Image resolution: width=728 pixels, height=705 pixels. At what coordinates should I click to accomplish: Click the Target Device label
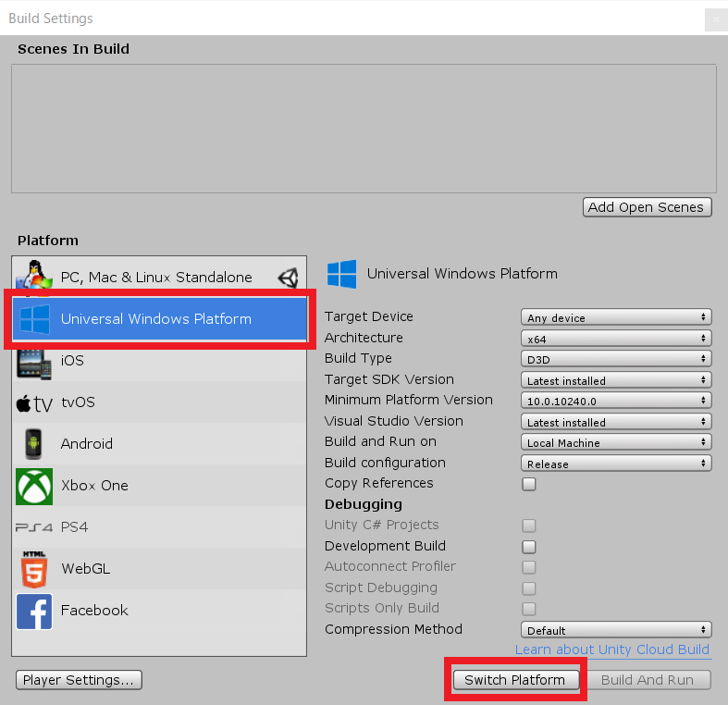pyautogui.click(x=369, y=316)
